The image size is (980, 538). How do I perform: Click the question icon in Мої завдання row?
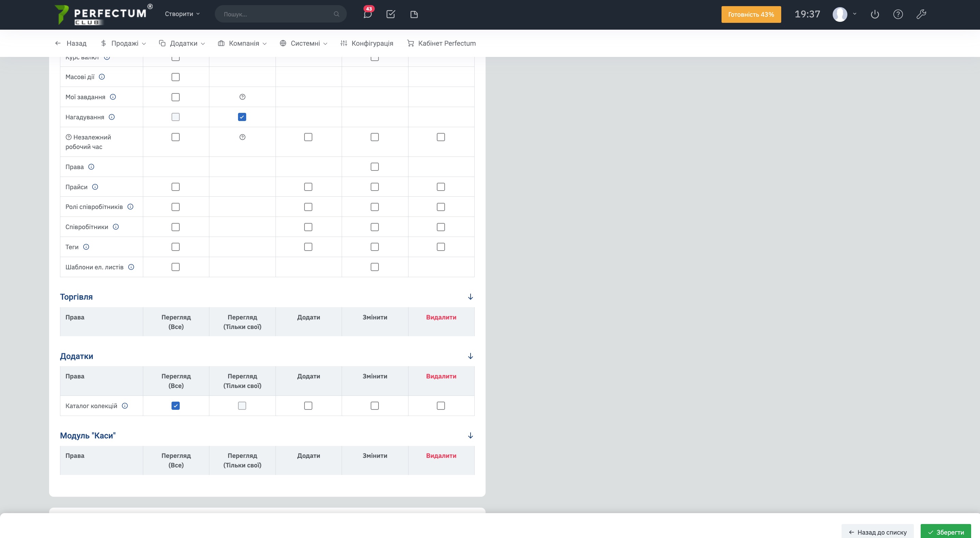point(242,97)
